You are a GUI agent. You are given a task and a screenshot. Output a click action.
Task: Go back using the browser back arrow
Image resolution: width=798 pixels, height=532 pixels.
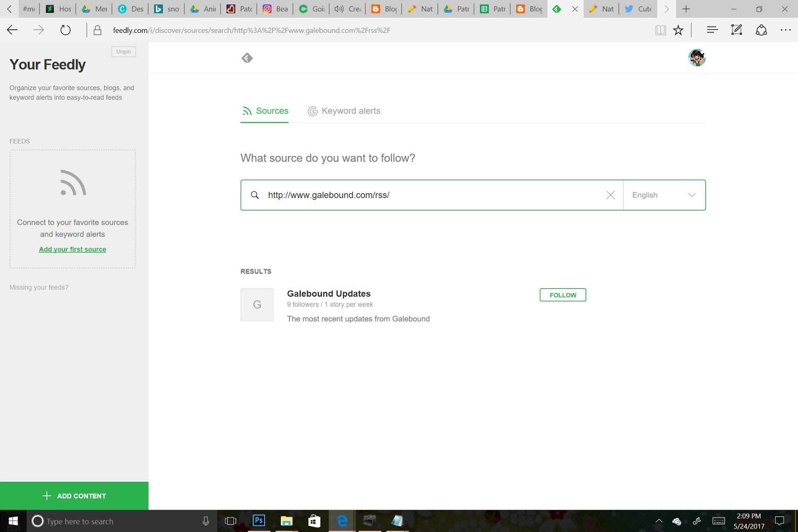coord(12,30)
